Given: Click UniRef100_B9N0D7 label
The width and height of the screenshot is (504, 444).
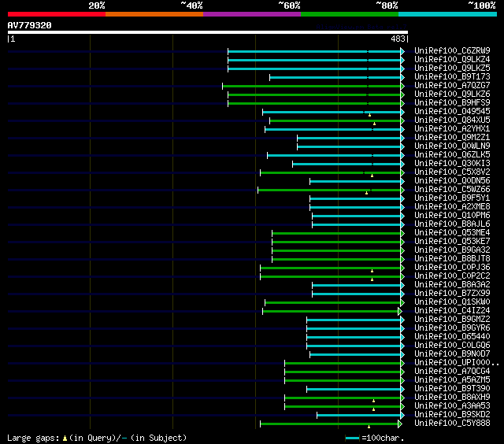Looking at the screenshot, I should tap(452, 354).
